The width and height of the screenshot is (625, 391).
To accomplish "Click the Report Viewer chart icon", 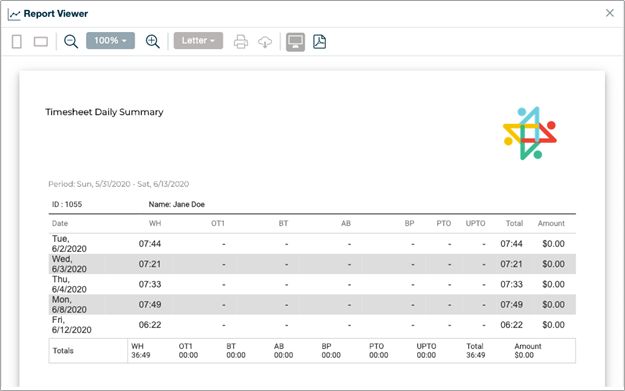I will (14, 15).
